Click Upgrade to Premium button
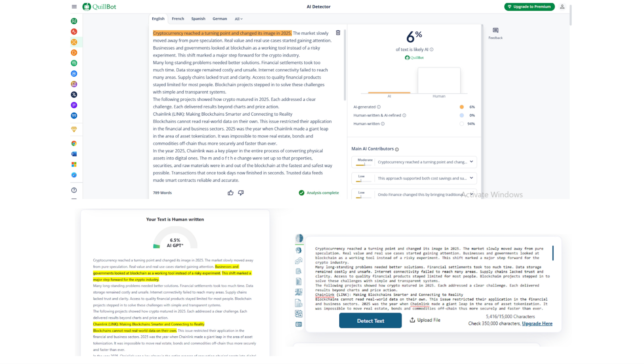The height and width of the screenshot is (364, 644). (x=529, y=7)
